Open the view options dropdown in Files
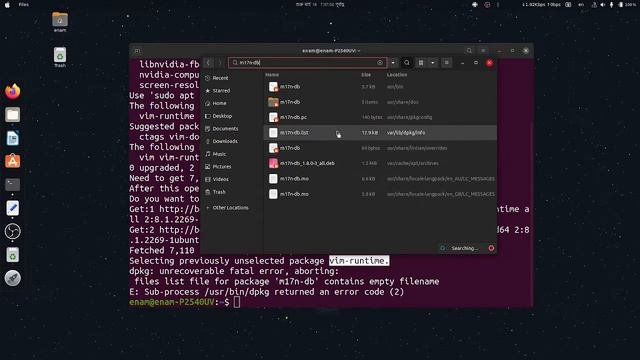Screen dimensions: 640x360 (432, 62)
